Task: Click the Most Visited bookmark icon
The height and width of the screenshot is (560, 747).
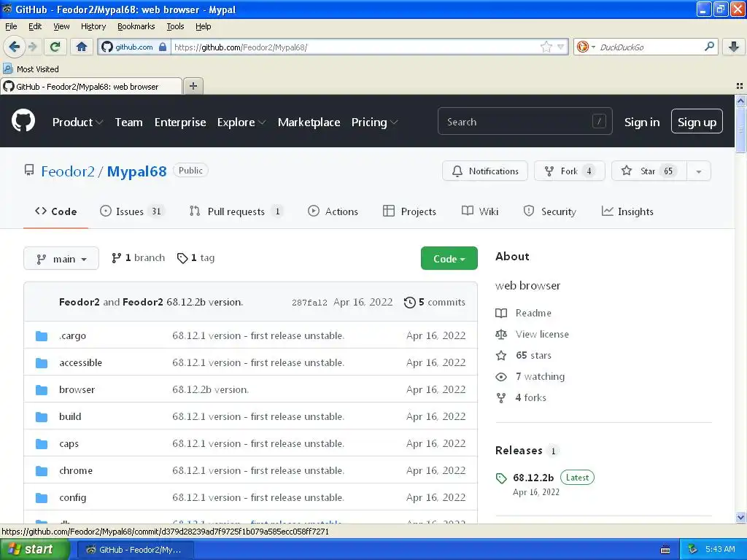Action: 7,69
